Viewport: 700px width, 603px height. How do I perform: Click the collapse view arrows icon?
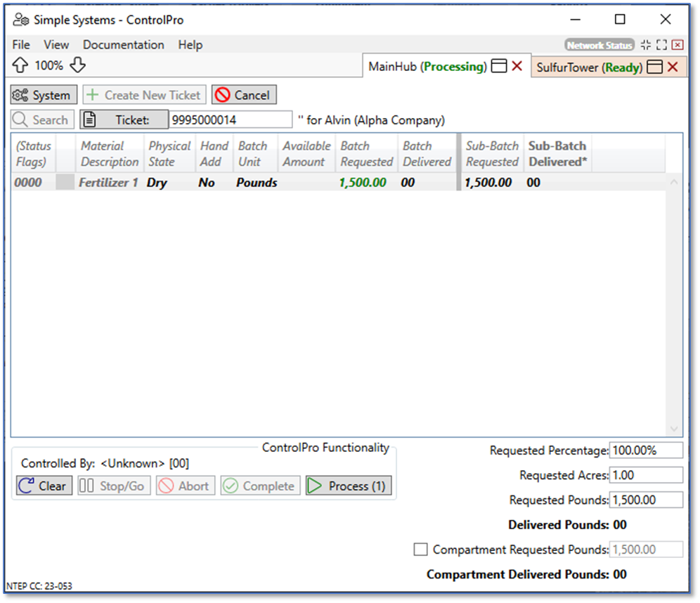[646, 46]
